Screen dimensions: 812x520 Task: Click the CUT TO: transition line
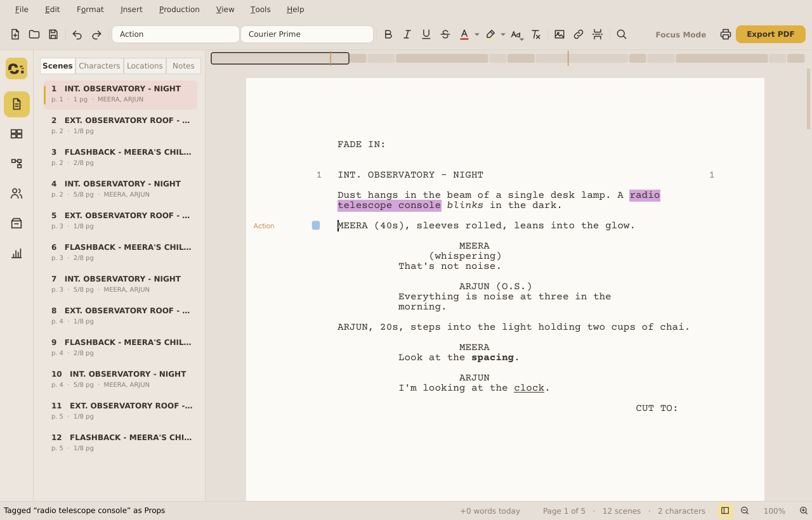(657, 408)
